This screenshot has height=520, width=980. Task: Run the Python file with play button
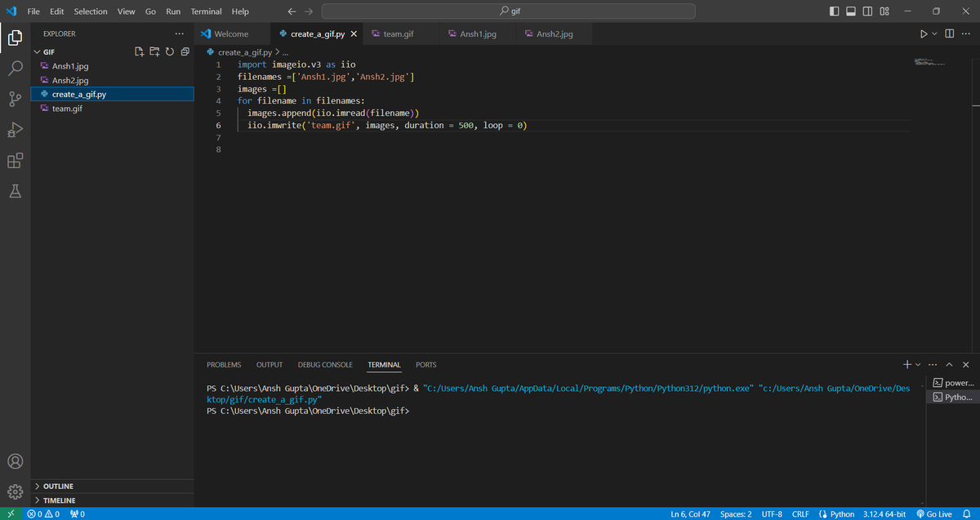pyautogui.click(x=924, y=33)
